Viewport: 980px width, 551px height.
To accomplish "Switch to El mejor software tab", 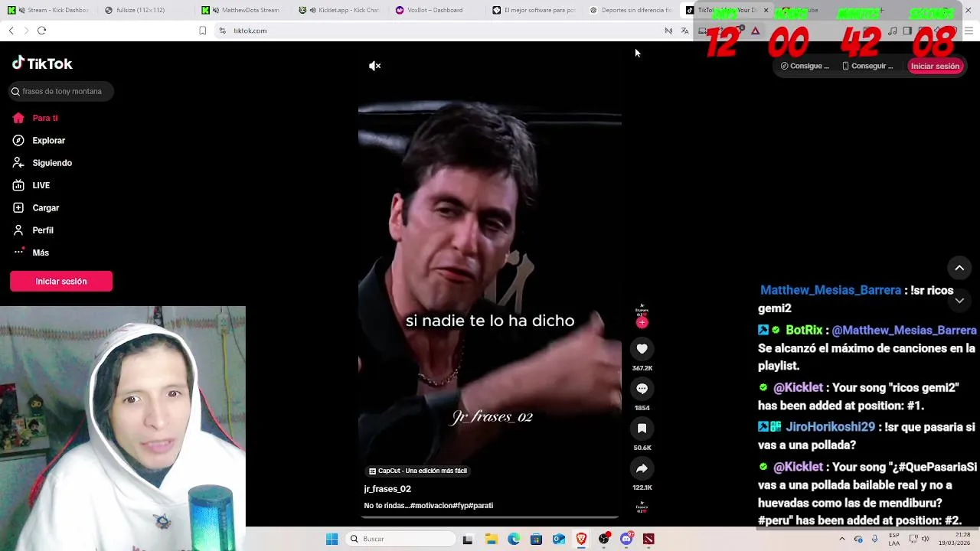I will pos(534,10).
